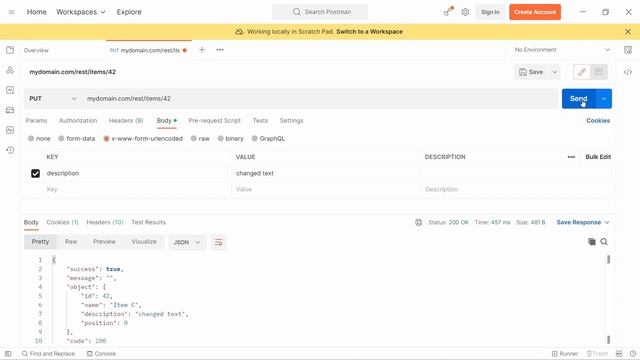Switch response view to Preview

[104, 242]
